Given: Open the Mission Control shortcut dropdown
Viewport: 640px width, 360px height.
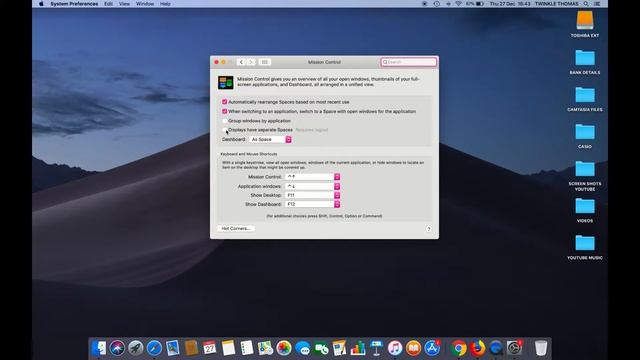Looking at the screenshot, I should click(x=313, y=177).
